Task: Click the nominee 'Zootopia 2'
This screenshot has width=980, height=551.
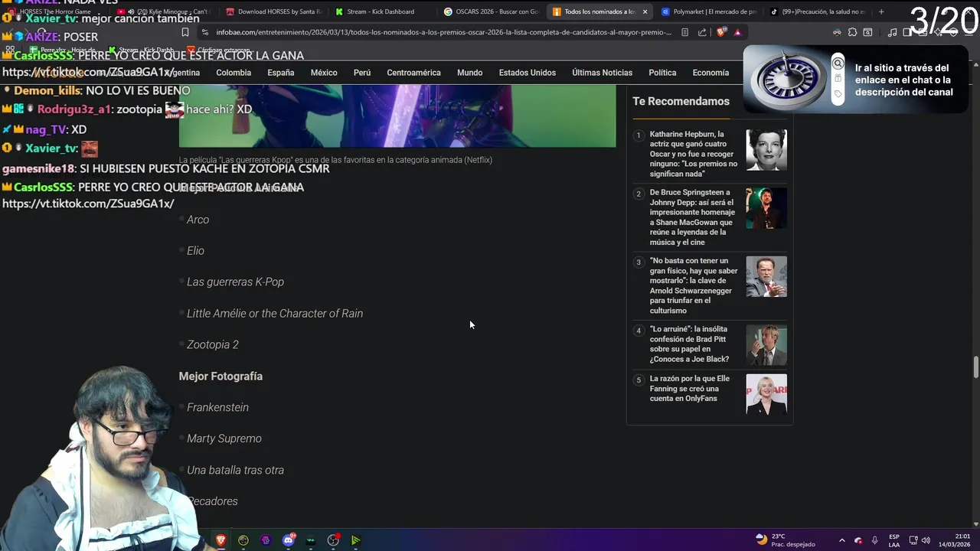Action: click(213, 345)
